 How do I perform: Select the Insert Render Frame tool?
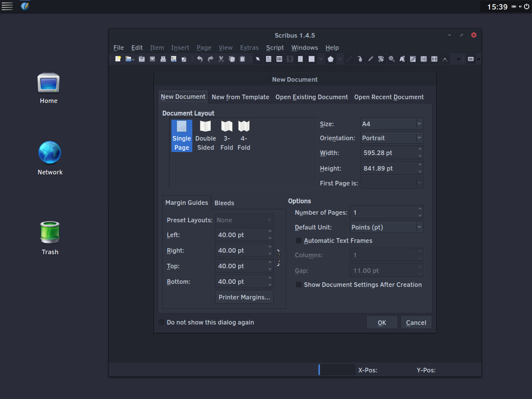[x=290, y=59]
